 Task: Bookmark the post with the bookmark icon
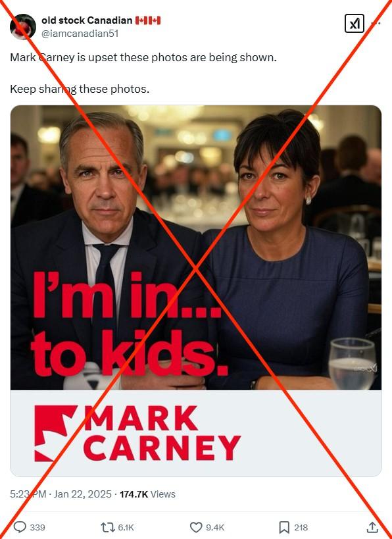coord(283,527)
